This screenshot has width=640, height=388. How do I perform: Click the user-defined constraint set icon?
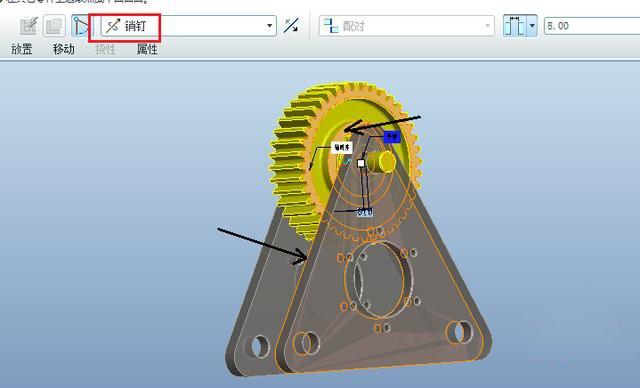(29, 26)
